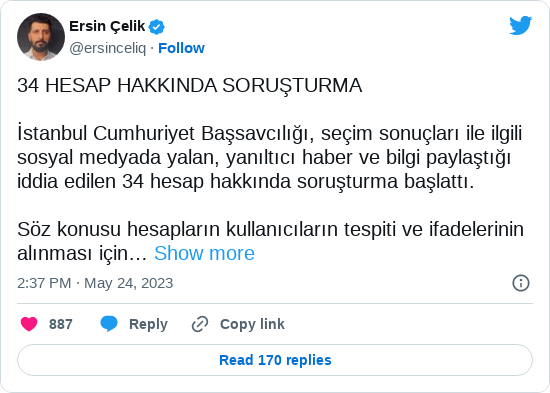Open the Ersin Çelik display name

pos(107,26)
